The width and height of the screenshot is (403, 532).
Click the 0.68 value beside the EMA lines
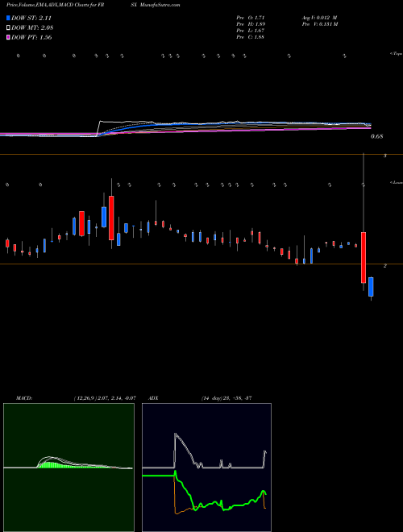(377, 136)
